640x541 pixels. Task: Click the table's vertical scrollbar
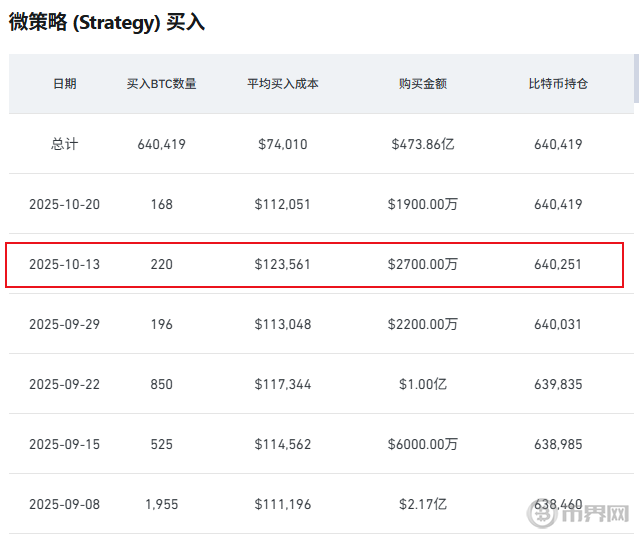pos(636,80)
